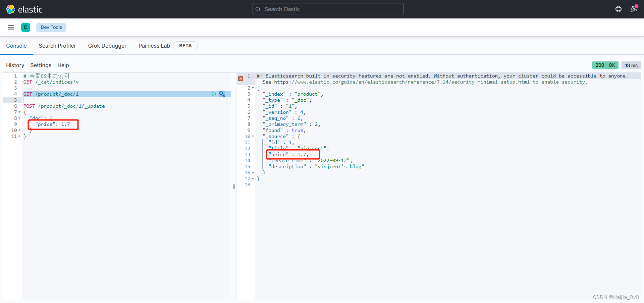Image resolution: width=644 pixels, height=303 pixels.
Task: Click the search magnifier icon
Action: pyautogui.click(x=258, y=9)
